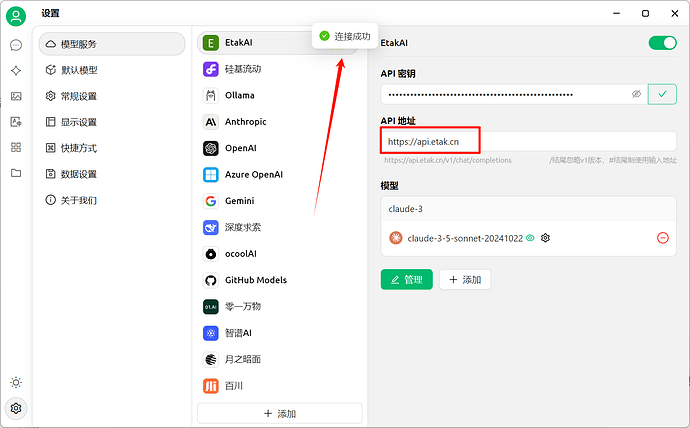Screen dimensions: 690x428
Task: Select the EtakAI provider
Action: (x=277, y=43)
